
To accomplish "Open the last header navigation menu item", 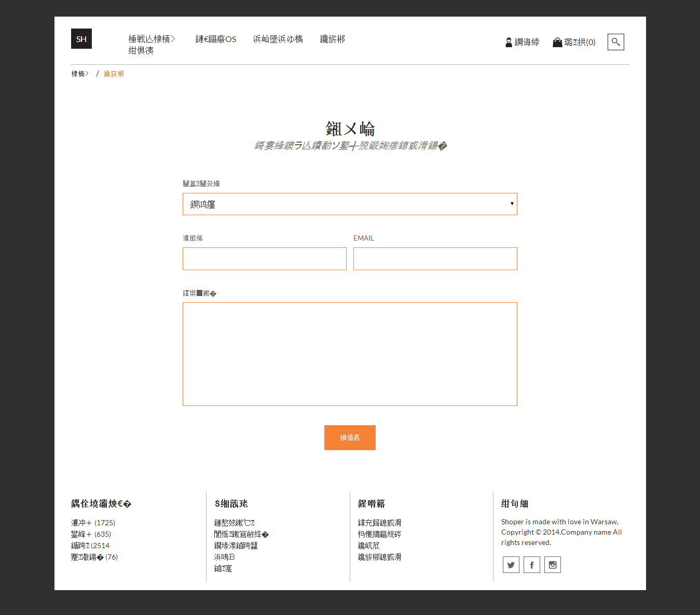I will 332,39.
